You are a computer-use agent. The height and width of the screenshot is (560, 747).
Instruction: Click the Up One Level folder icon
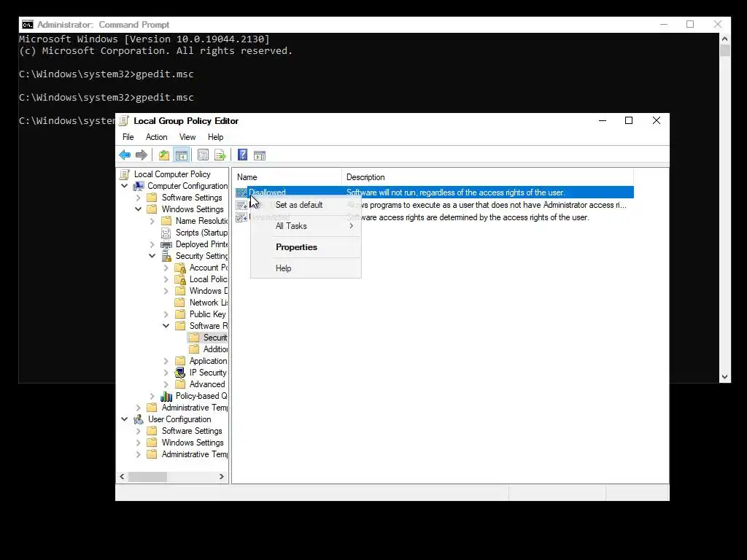(x=164, y=155)
